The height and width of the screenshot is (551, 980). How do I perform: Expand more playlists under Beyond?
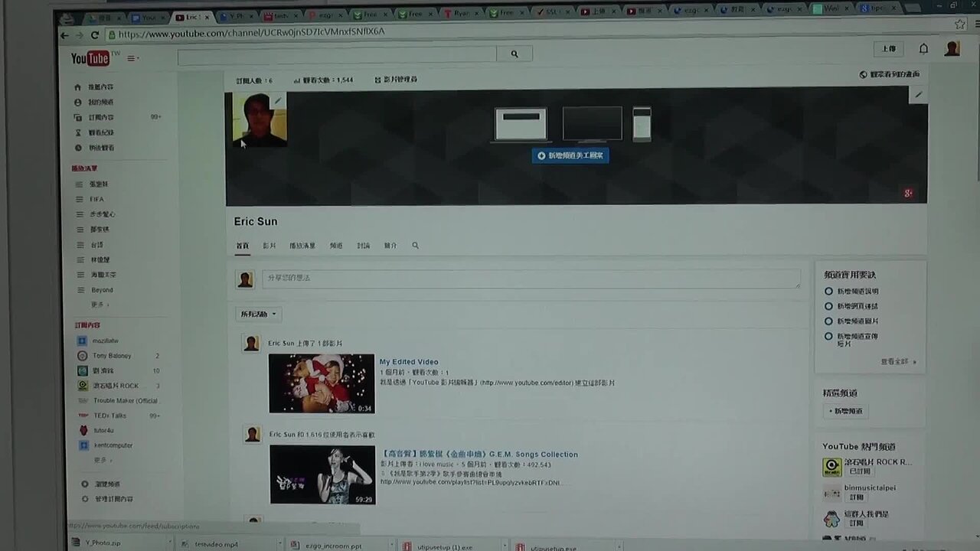100,305
